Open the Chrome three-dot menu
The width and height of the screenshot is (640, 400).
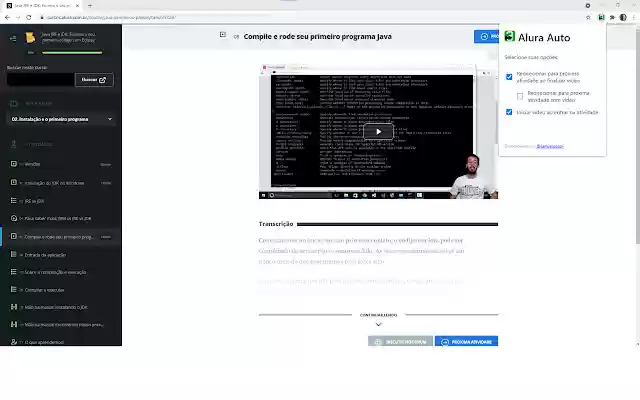pos(634,17)
